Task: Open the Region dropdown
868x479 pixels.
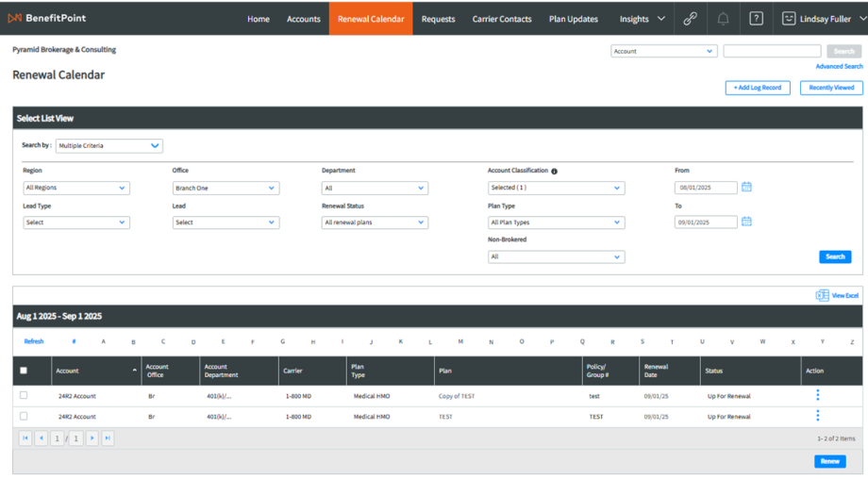Action: coord(76,188)
